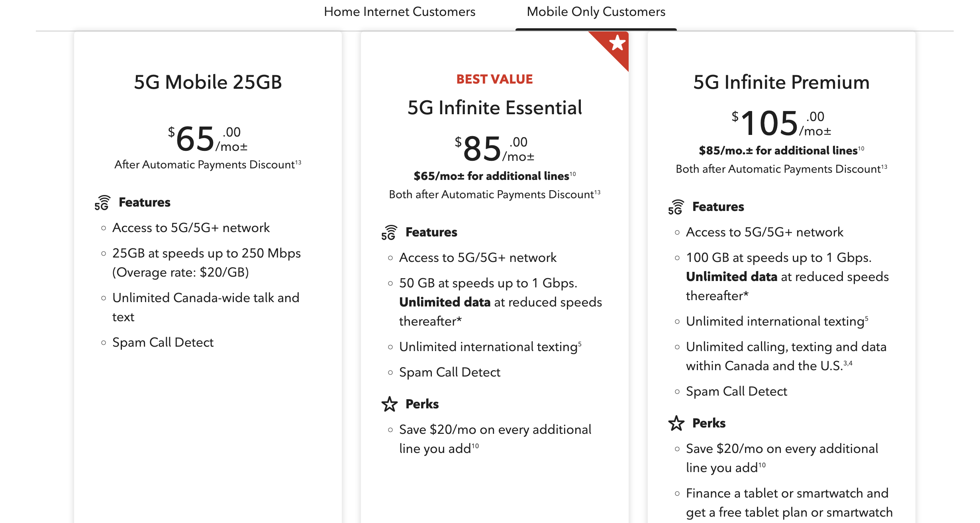Click footnote 13 under the 25GB plan
The width and height of the screenshot is (980, 523).
(x=298, y=162)
